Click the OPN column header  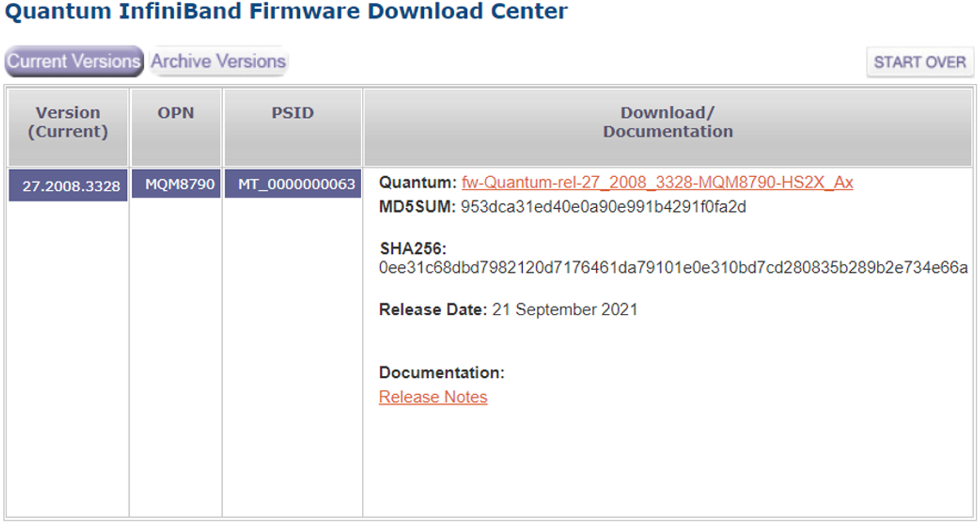pyautogui.click(x=176, y=113)
